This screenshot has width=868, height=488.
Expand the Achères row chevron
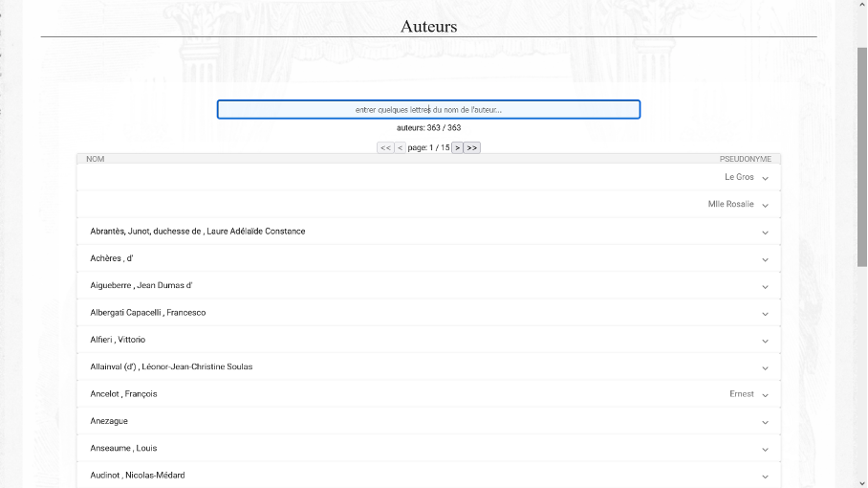click(x=765, y=259)
